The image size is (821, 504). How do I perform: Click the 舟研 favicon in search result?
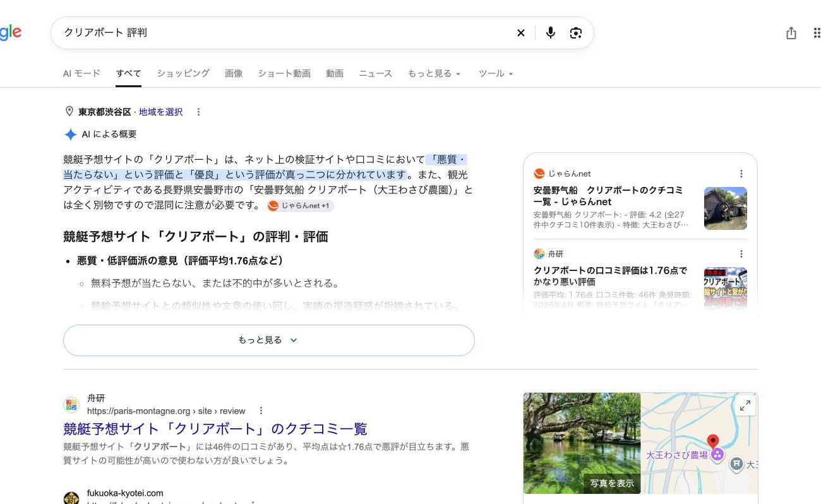[x=71, y=405]
